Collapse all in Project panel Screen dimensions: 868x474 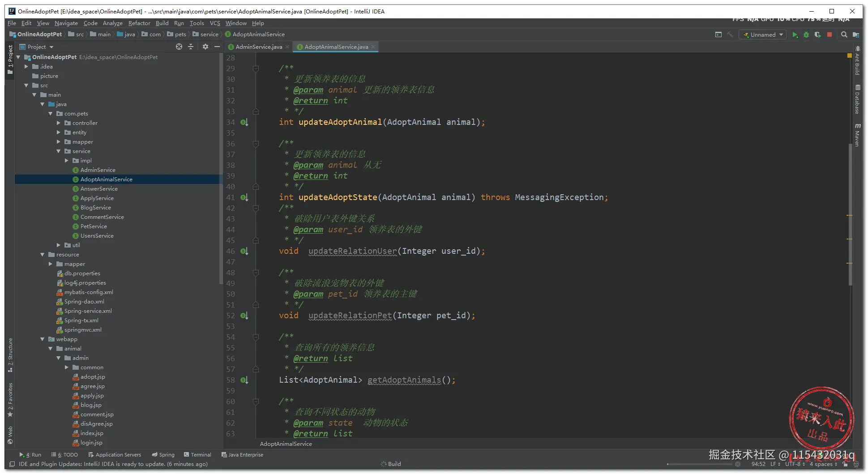pos(191,47)
